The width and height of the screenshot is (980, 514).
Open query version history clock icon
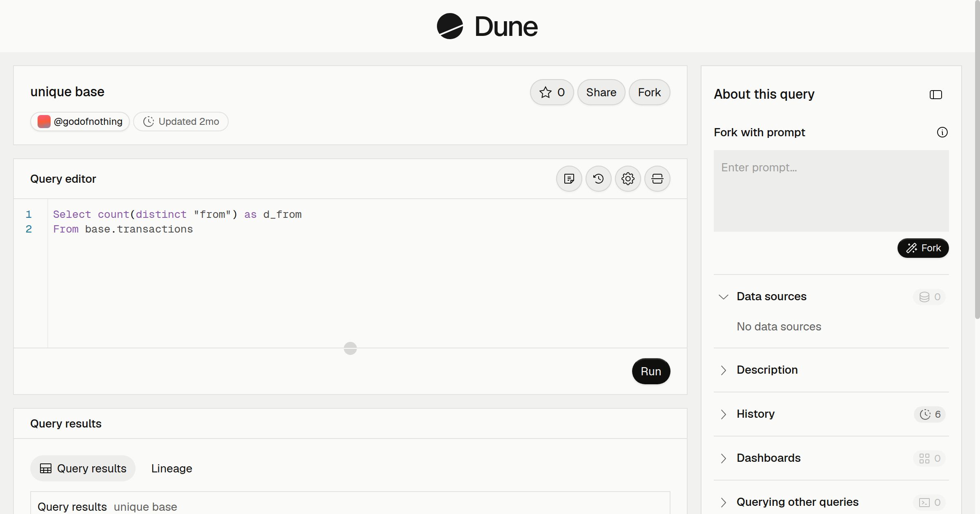[599, 179]
